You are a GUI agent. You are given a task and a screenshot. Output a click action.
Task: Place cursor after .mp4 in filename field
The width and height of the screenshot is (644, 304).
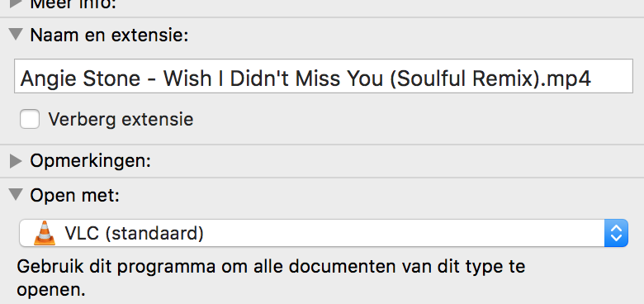[592, 78]
